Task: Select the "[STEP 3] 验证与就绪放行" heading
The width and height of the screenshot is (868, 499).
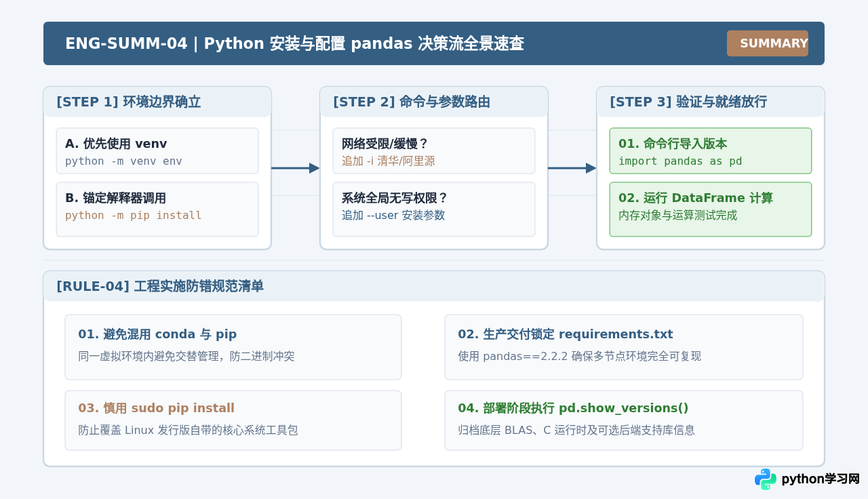Action: [x=688, y=102]
